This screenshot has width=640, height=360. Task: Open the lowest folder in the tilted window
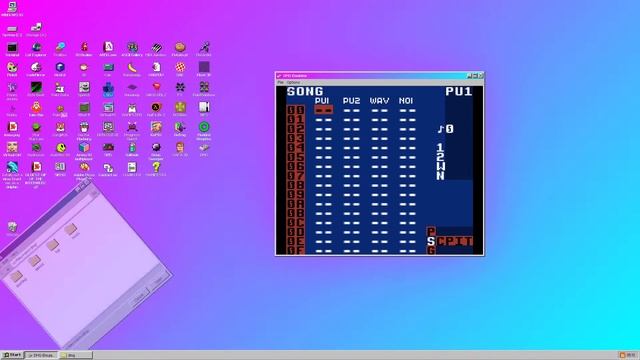[x=16, y=277]
